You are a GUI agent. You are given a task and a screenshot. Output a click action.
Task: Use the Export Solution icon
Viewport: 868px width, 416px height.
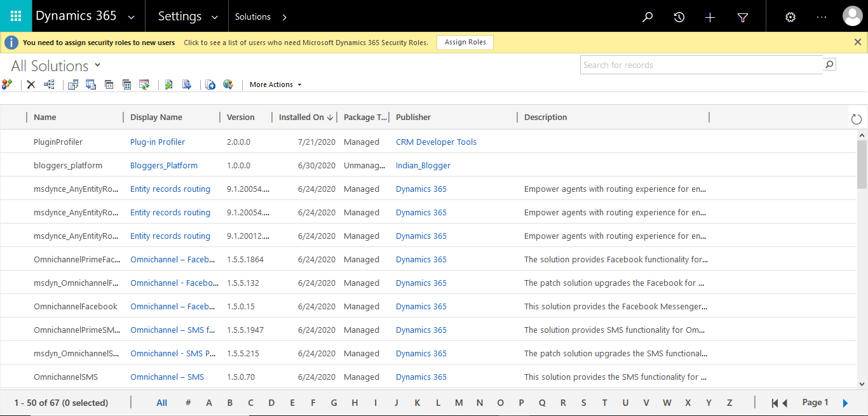[x=187, y=84]
